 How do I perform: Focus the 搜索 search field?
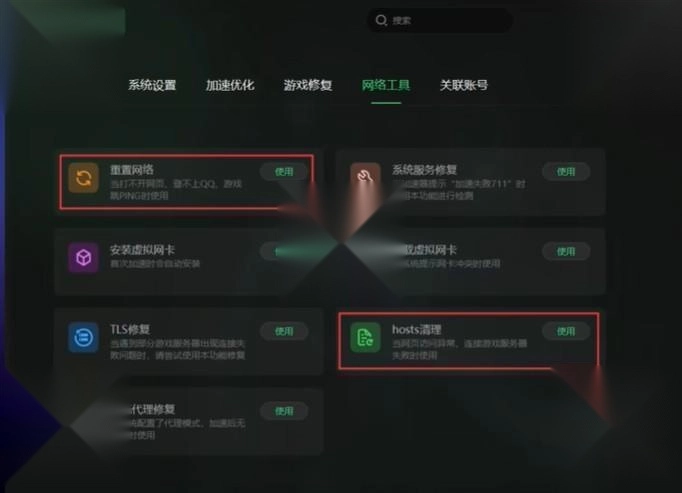[x=440, y=20]
